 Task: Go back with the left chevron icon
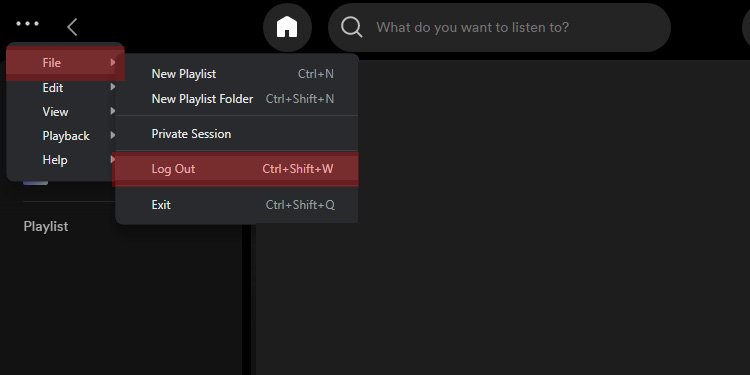pos(72,27)
